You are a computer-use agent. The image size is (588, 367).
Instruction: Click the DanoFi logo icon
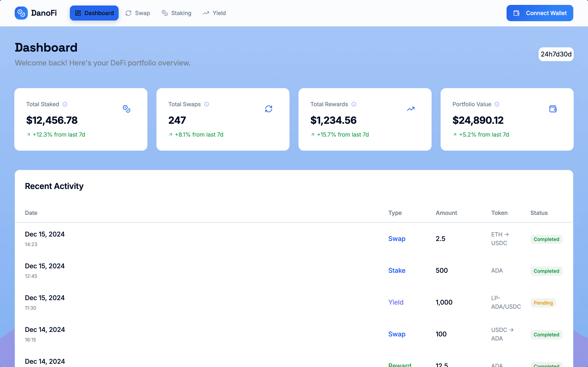pos(21,13)
